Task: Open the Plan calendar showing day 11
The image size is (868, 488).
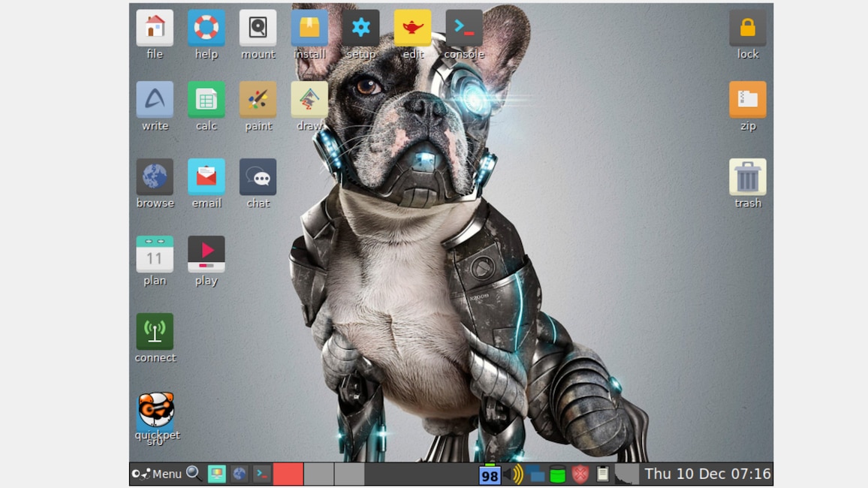Action: 154,255
